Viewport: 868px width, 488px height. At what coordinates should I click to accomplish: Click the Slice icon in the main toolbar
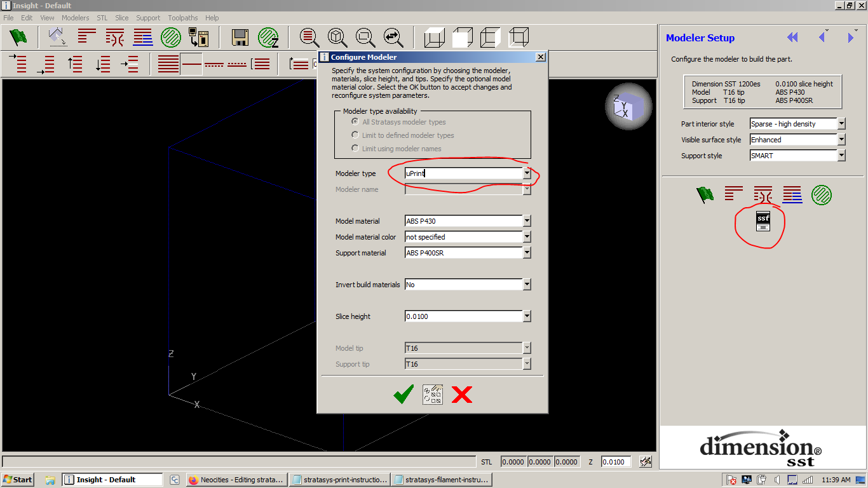pyautogui.click(x=87, y=37)
